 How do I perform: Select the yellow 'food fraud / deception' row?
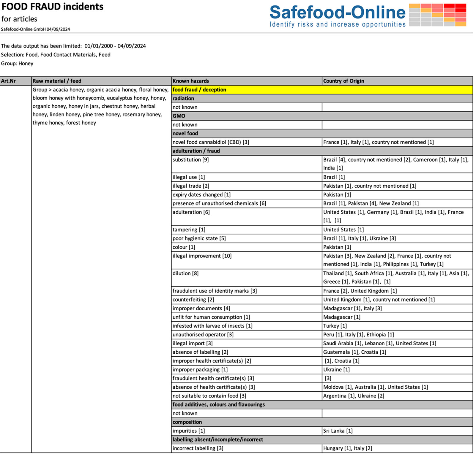pos(322,90)
